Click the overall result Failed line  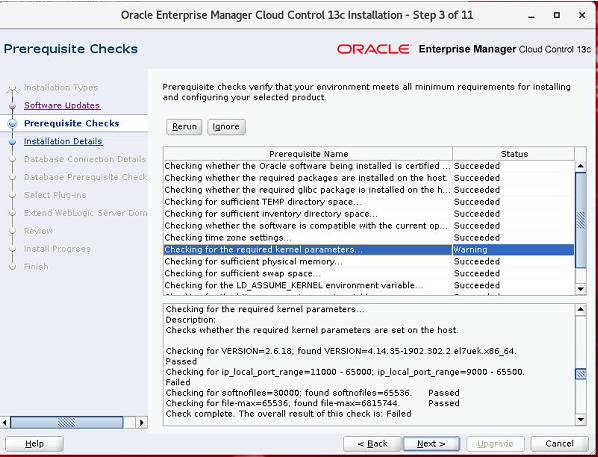[288, 414]
